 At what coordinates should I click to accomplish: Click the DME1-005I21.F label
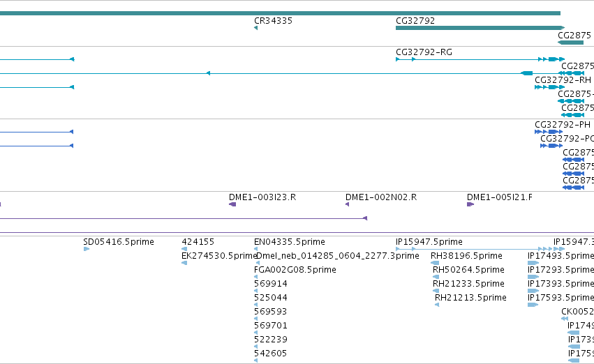click(x=499, y=197)
